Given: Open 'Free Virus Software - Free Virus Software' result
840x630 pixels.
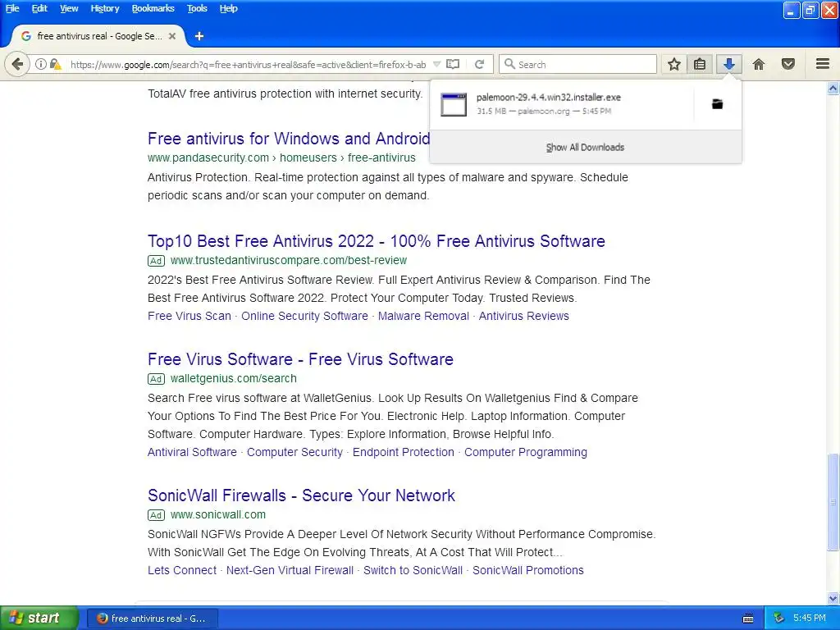Looking at the screenshot, I should [300, 359].
